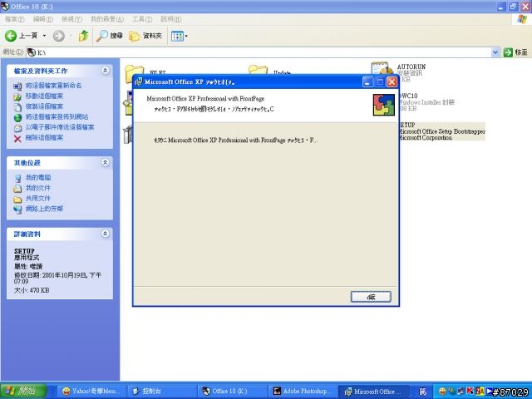Image resolution: width=532 pixels, height=399 pixels.
Task: Open the 我的最愛 menu
Action: pos(107,19)
